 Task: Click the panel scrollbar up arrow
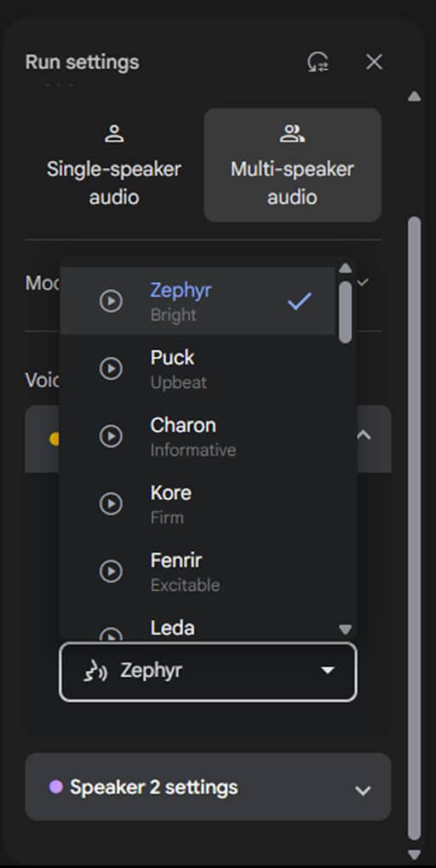point(415,96)
